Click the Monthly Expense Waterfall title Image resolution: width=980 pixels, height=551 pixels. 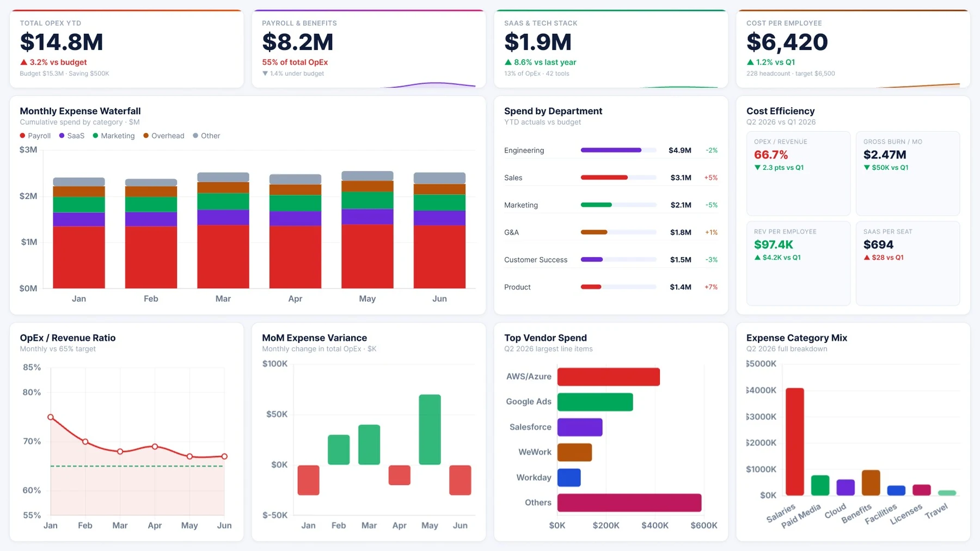(x=81, y=111)
